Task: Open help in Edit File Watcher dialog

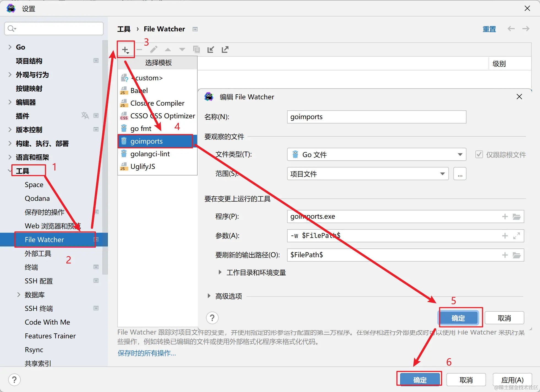Action: 212,318
